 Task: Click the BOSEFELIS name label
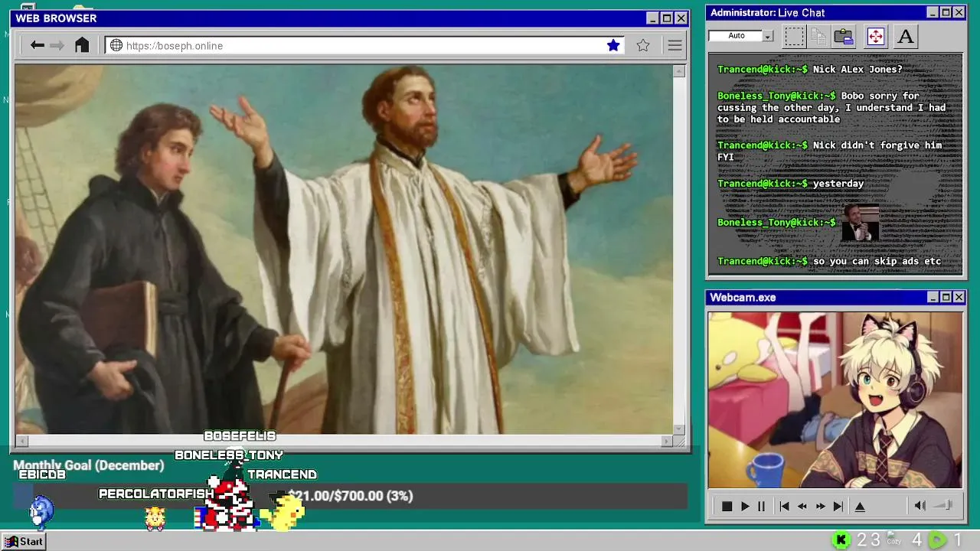click(240, 435)
